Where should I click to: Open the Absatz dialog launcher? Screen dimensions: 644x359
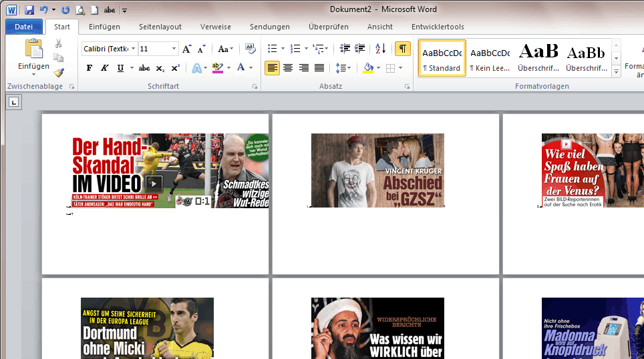[407, 87]
